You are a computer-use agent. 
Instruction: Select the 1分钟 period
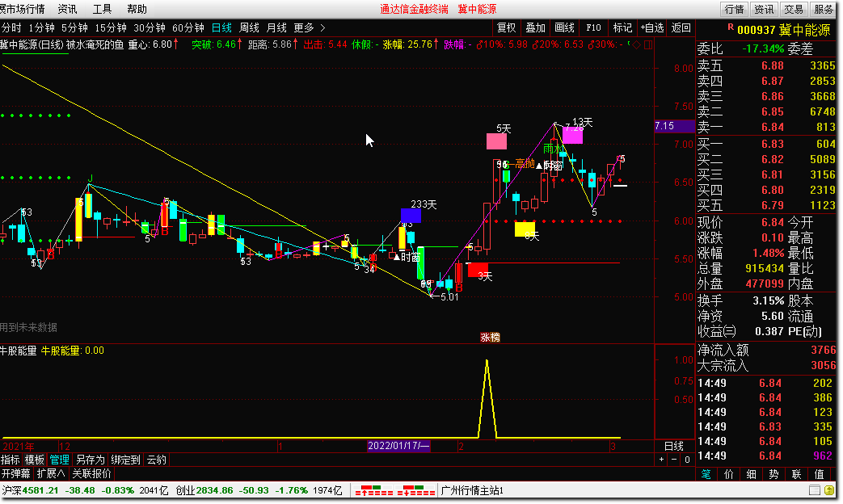pos(41,27)
